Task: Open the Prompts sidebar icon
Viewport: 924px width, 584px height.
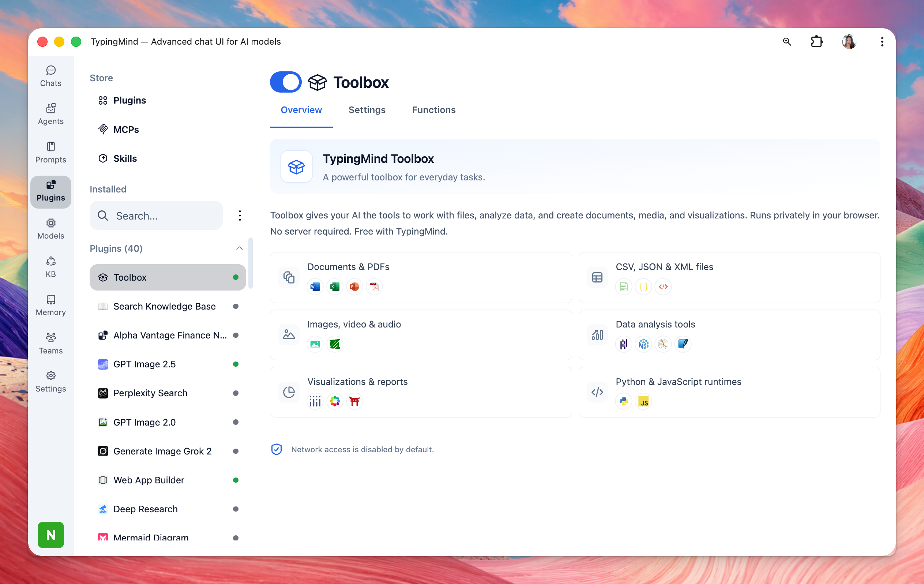Action: (x=50, y=153)
